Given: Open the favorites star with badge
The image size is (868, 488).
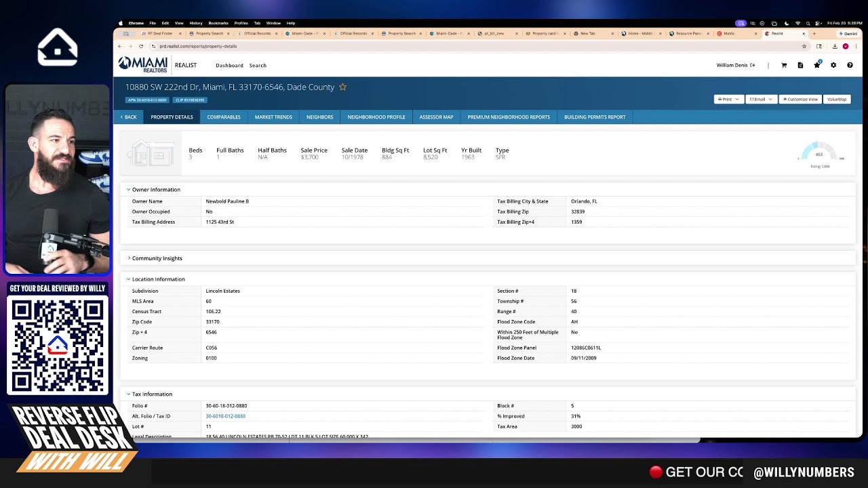Looking at the screenshot, I should click(817, 65).
